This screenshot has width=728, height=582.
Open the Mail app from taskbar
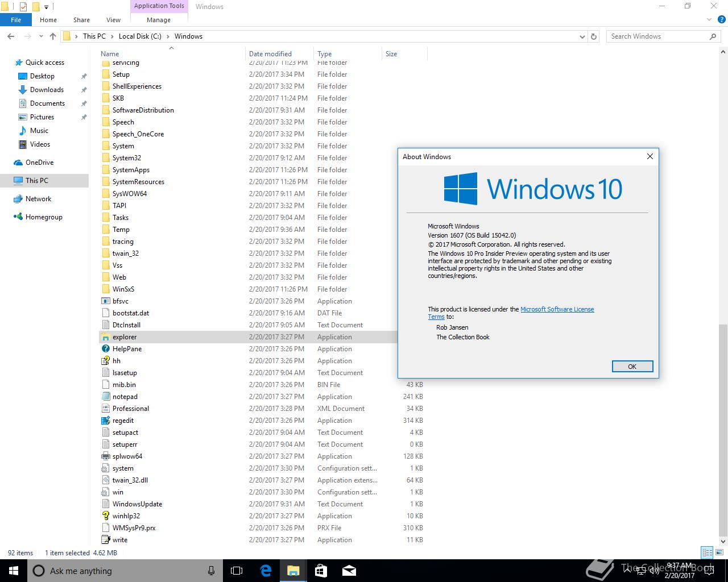pos(349,571)
